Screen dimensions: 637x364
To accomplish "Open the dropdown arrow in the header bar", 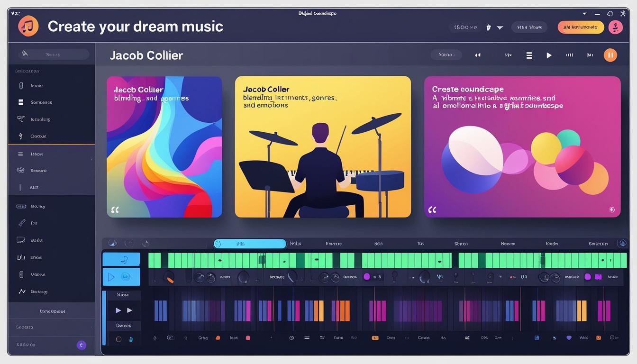I will [x=500, y=27].
